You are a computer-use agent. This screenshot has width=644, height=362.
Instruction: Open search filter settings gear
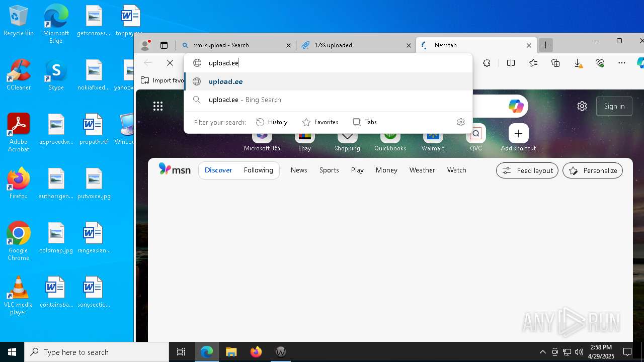460,122
